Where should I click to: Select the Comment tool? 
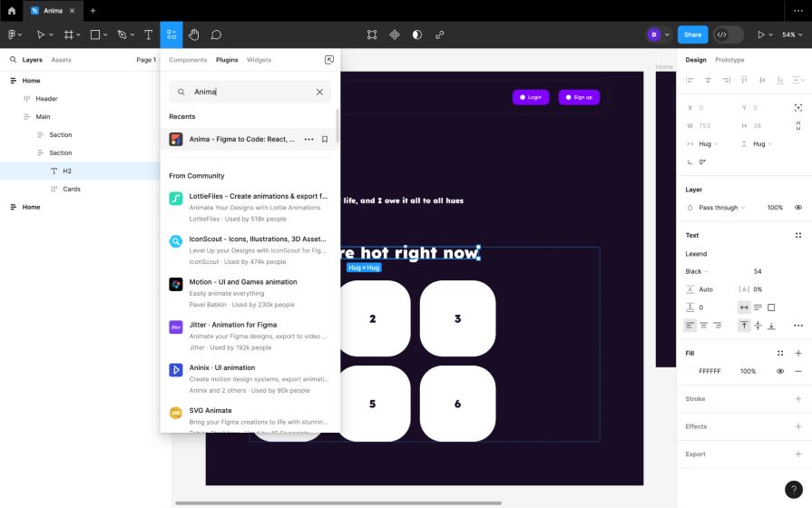click(x=216, y=34)
